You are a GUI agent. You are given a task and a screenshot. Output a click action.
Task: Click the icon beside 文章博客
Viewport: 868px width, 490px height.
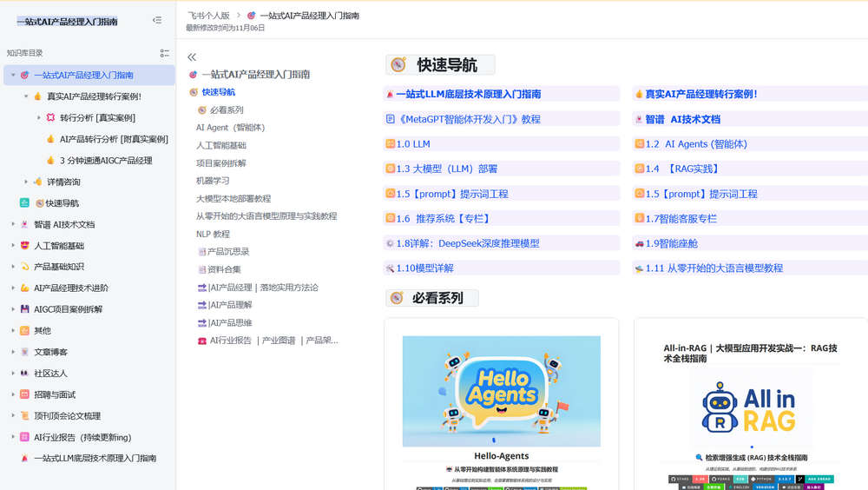(x=24, y=352)
